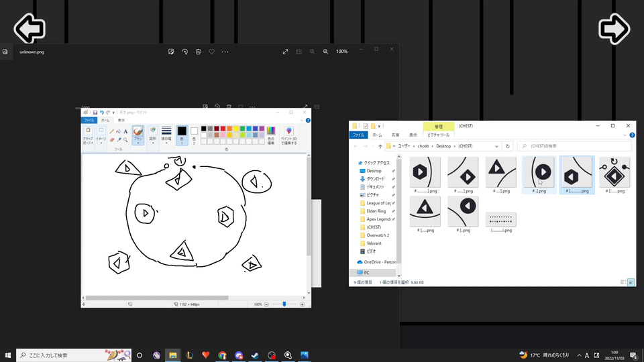Open the Windows Start menu
The width and height of the screenshot is (644, 362).
tap(8, 355)
